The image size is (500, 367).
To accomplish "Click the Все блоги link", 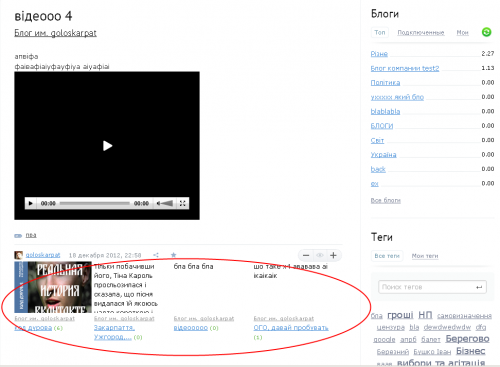I will click(386, 200).
